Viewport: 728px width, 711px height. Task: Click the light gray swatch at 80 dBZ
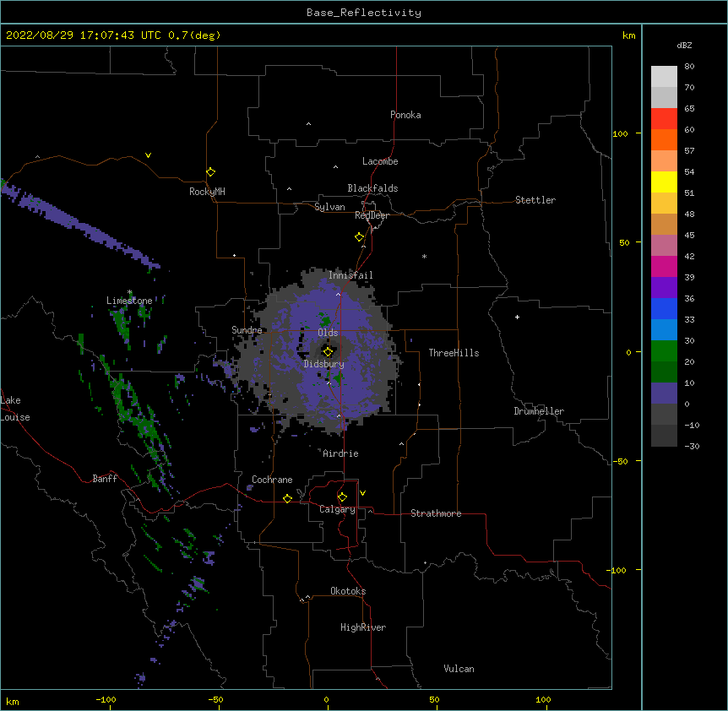(x=664, y=77)
